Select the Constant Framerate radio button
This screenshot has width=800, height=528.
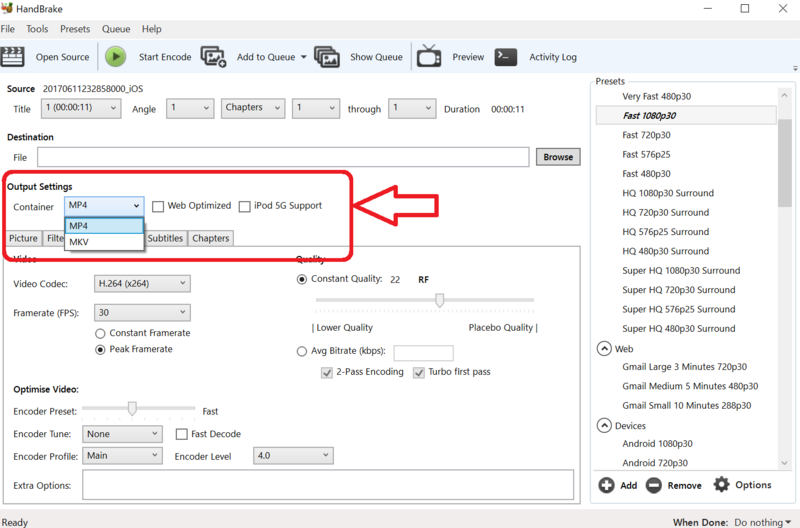click(x=100, y=334)
